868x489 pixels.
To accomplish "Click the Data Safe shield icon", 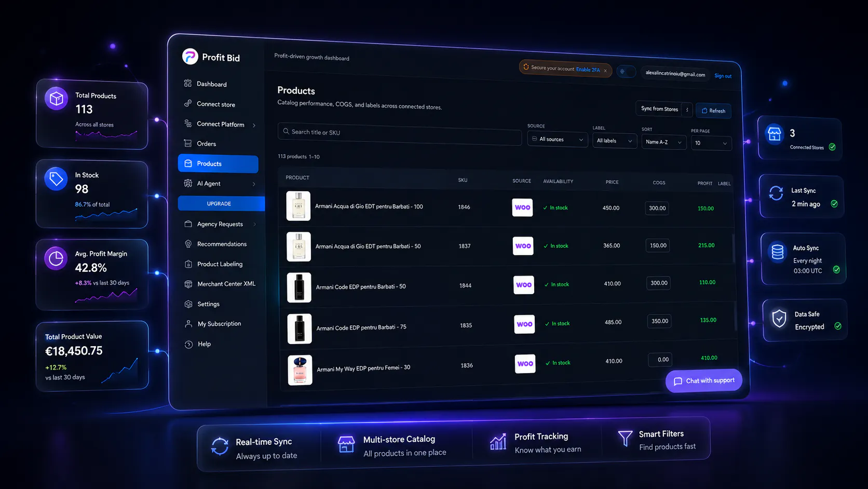I will (x=779, y=319).
